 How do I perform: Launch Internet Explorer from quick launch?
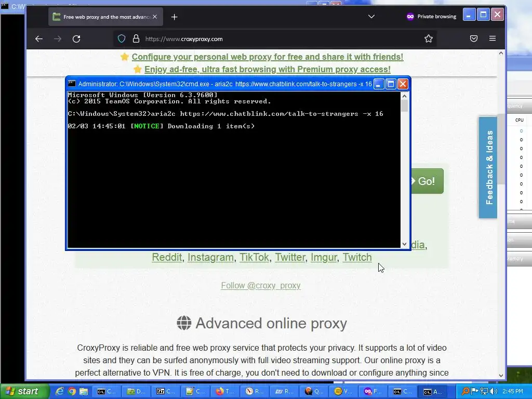pos(60,391)
